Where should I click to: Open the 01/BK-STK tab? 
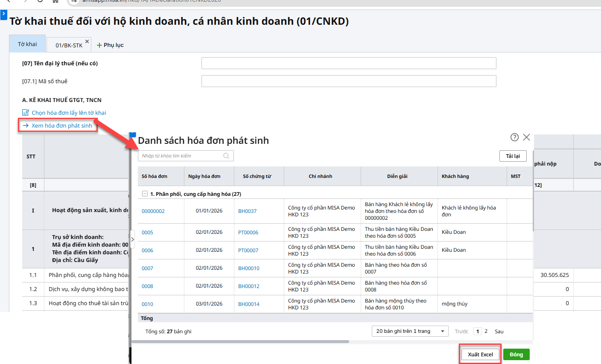(69, 45)
